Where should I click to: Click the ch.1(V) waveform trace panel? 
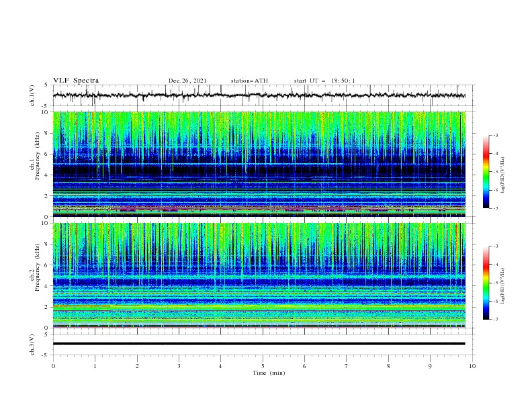pos(264,95)
